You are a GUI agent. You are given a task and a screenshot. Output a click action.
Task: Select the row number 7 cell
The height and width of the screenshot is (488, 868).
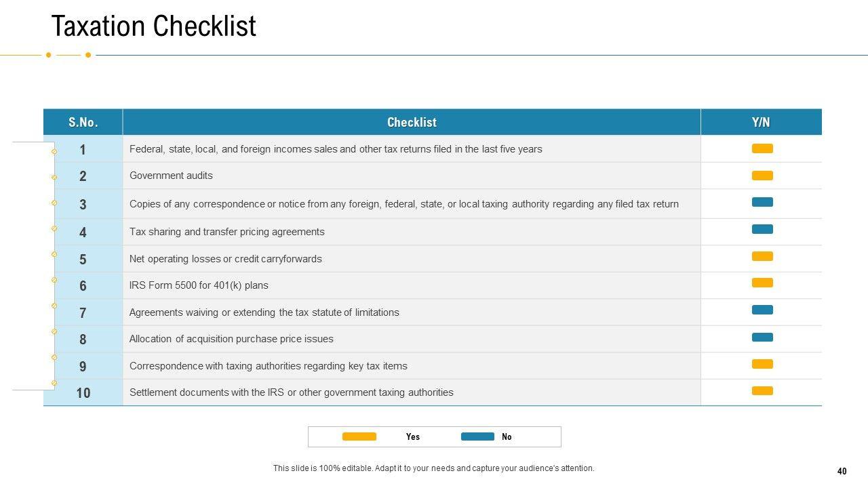(x=83, y=312)
